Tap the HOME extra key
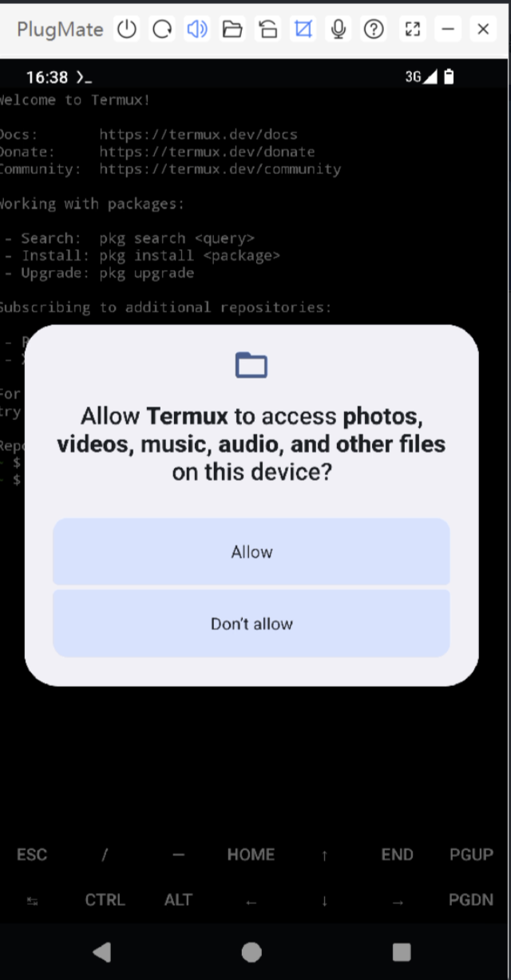Screen dimensions: 511x980 coord(251,855)
